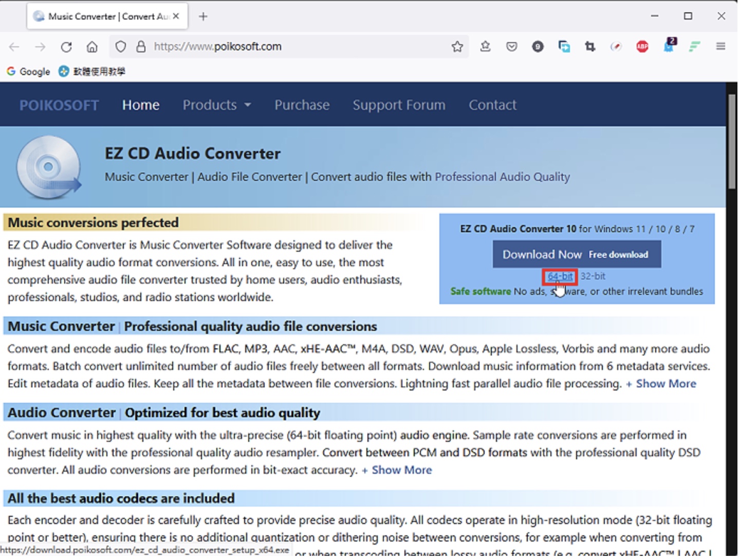The image size is (739, 560).
Task: Click the Professional Audio Quality link
Action: coord(503,177)
